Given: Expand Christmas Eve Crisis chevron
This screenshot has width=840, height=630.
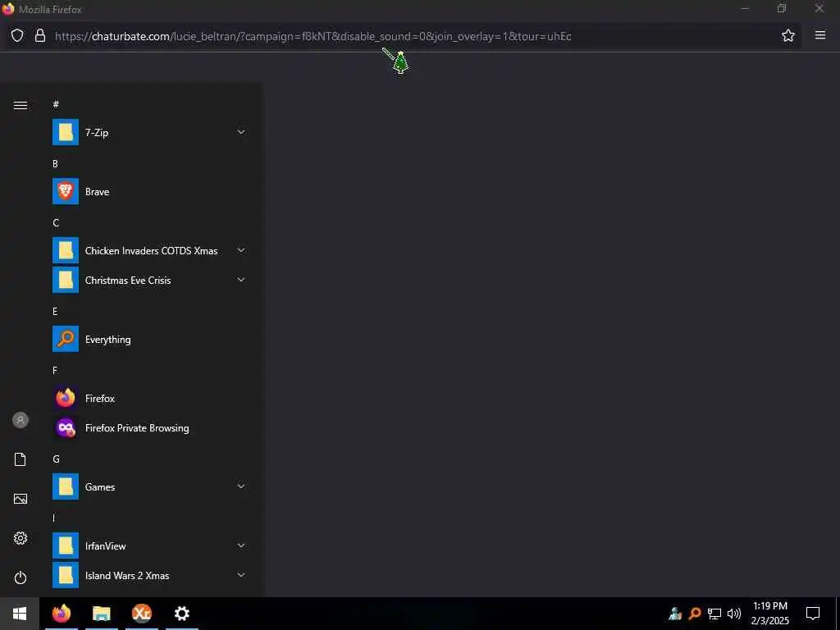Looking at the screenshot, I should (241, 281).
